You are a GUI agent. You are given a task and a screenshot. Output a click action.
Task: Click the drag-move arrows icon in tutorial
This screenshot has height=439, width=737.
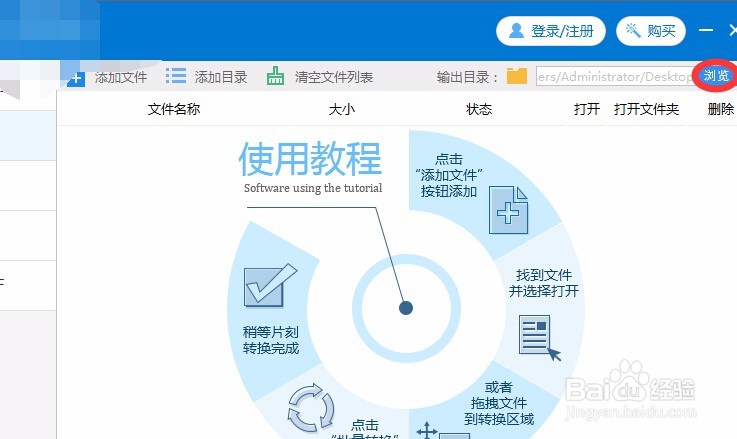(427, 431)
